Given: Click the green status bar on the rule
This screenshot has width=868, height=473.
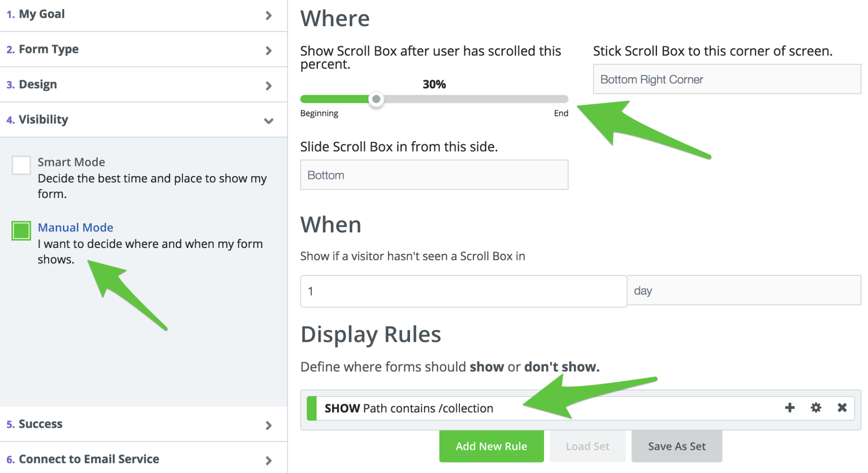Looking at the screenshot, I should click(311, 408).
